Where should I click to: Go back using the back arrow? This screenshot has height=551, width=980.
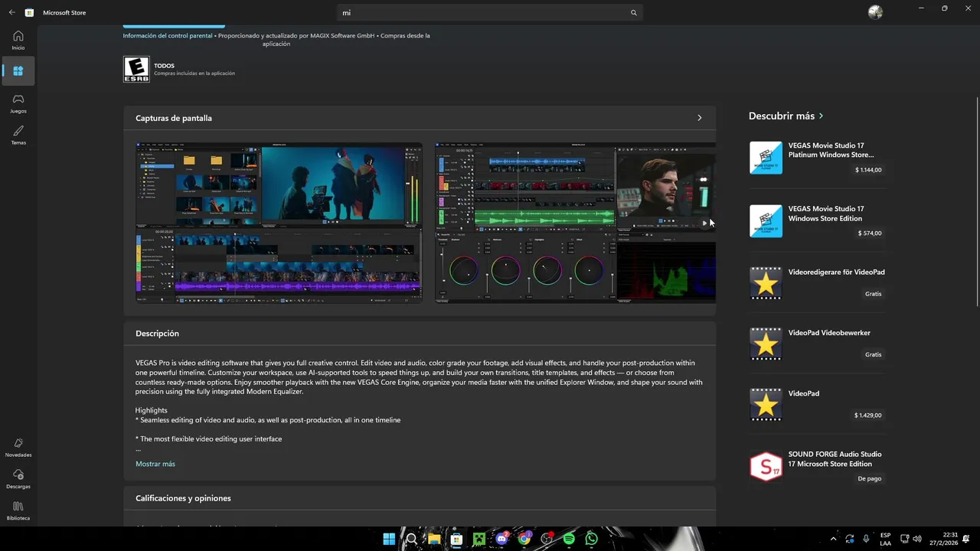[x=11, y=12]
